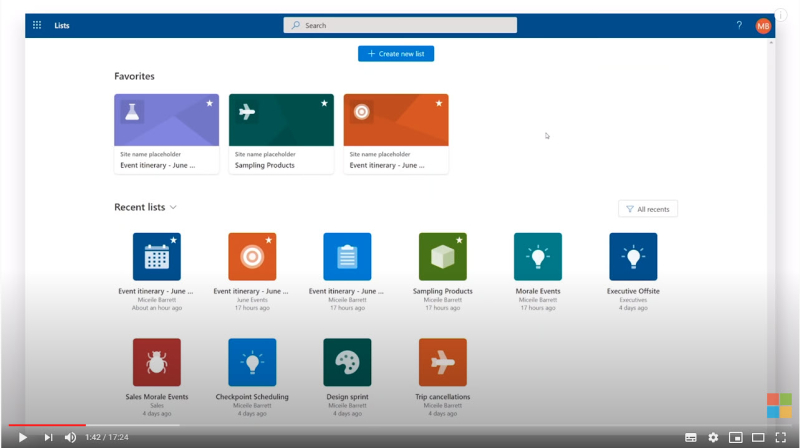Click the video info icon

click(781, 14)
